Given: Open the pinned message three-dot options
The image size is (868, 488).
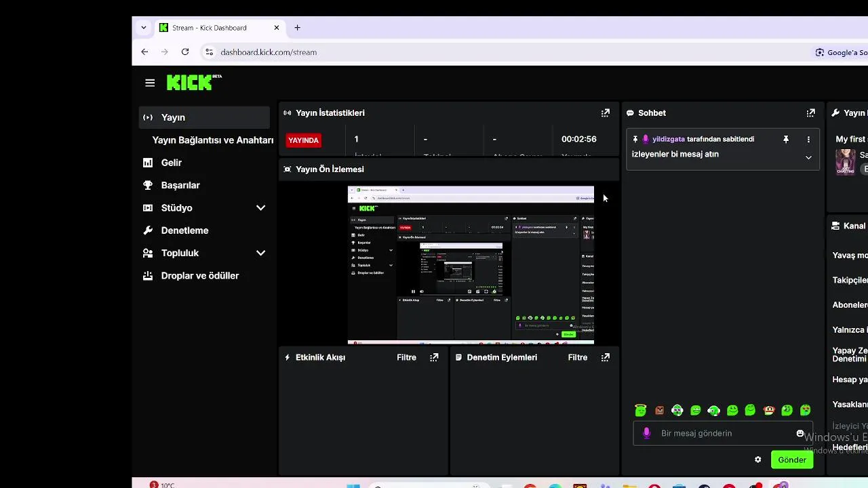Looking at the screenshot, I should coord(808,139).
